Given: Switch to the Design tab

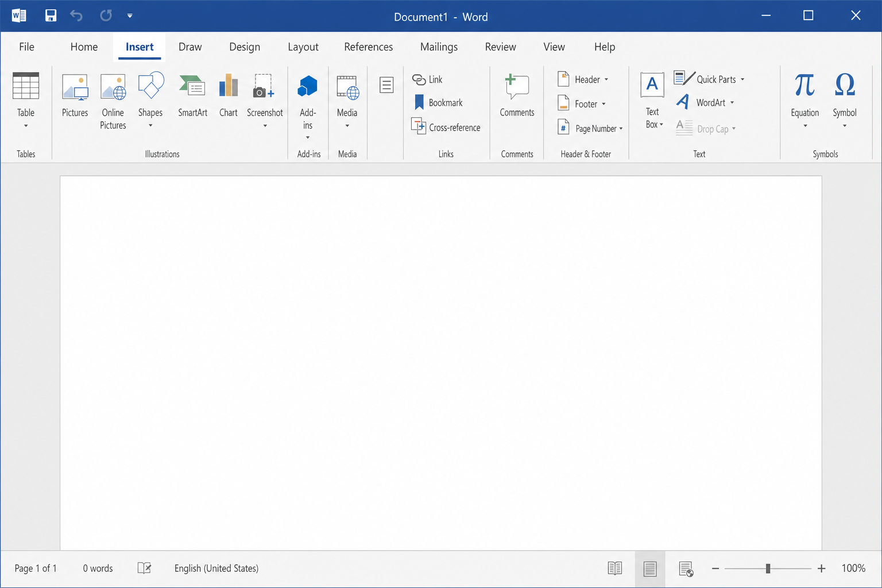Looking at the screenshot, I should (x=245, y=47).
